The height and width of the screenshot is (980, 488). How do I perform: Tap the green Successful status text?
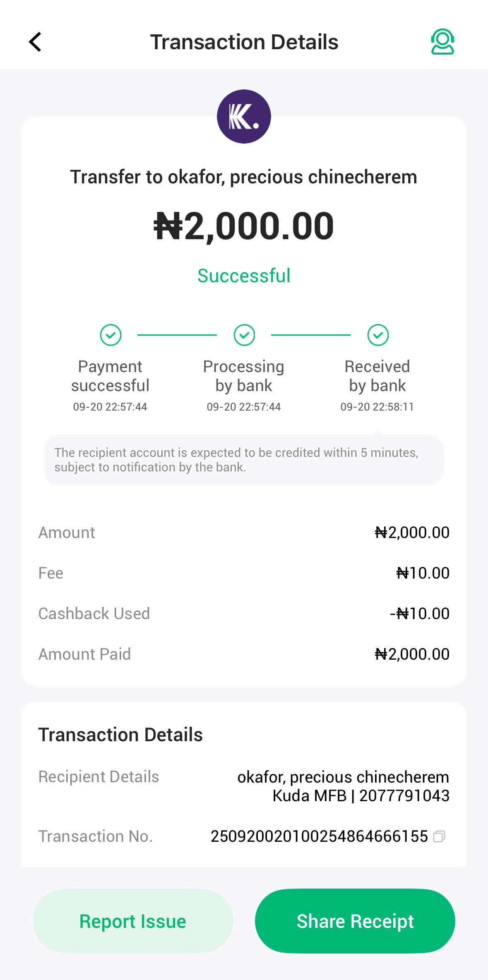point(244,276)
